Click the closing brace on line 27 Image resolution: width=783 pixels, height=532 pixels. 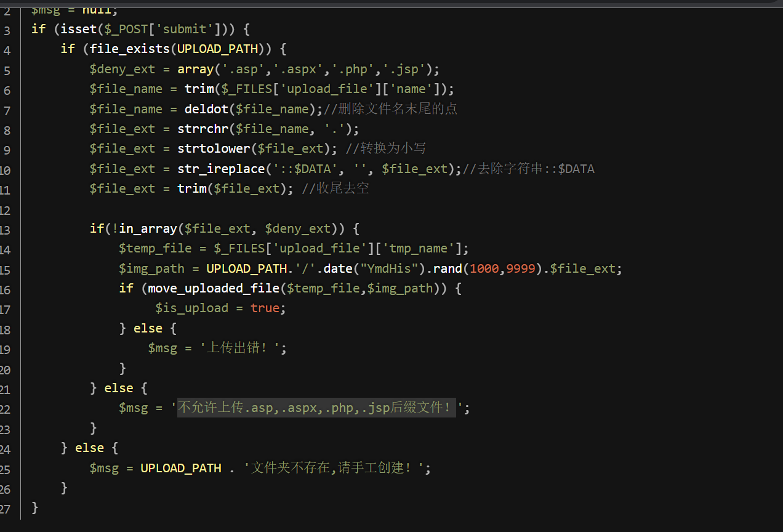[34, 507]
